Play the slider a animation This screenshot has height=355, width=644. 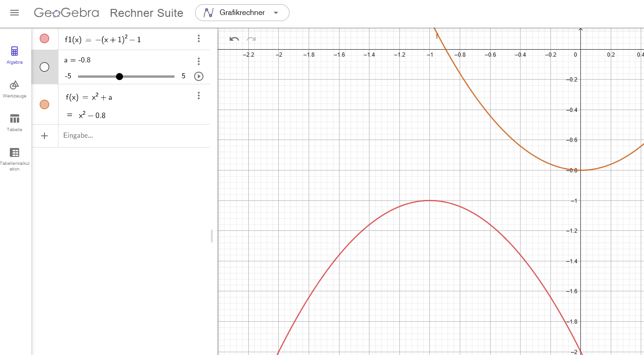click(199, 76)
